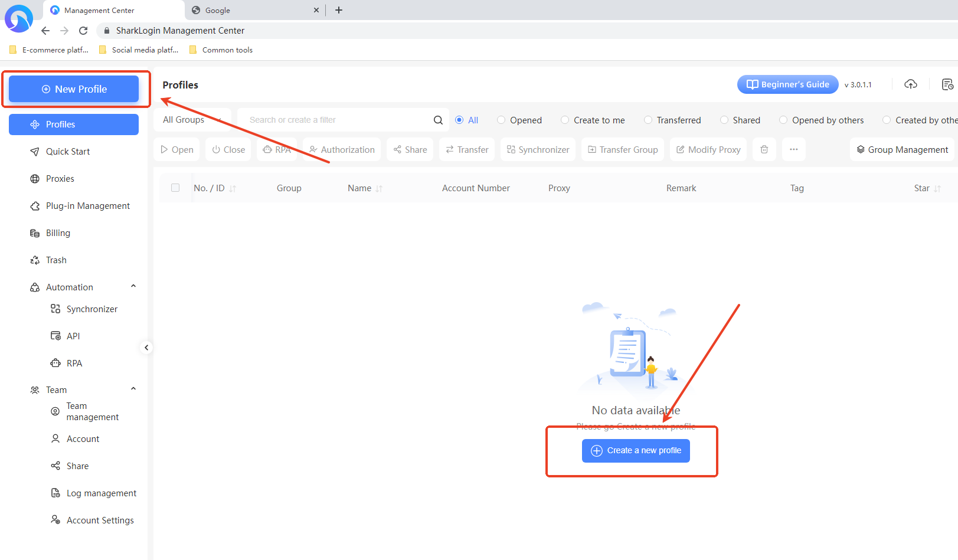This screenshot has height=560, width=958.
Task: Collapse the sidebar with arrow handle
Action: [x=146, y=348]
